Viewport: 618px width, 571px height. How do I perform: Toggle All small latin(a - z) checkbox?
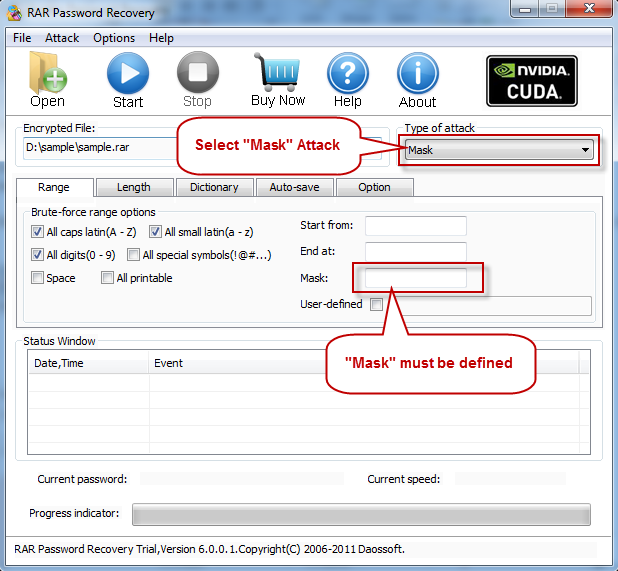click(155, 232)
